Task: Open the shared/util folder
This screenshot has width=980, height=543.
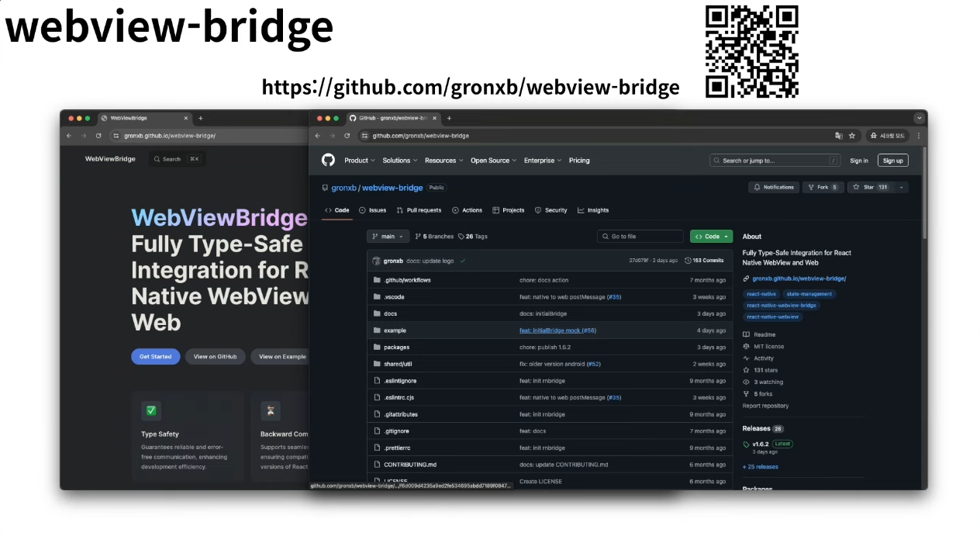Action: click(398, 364)
